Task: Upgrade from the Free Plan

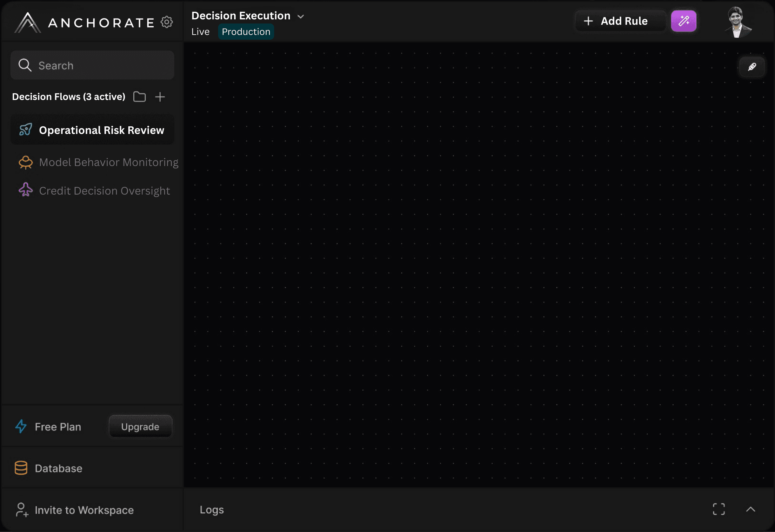Action: (140, 426)
